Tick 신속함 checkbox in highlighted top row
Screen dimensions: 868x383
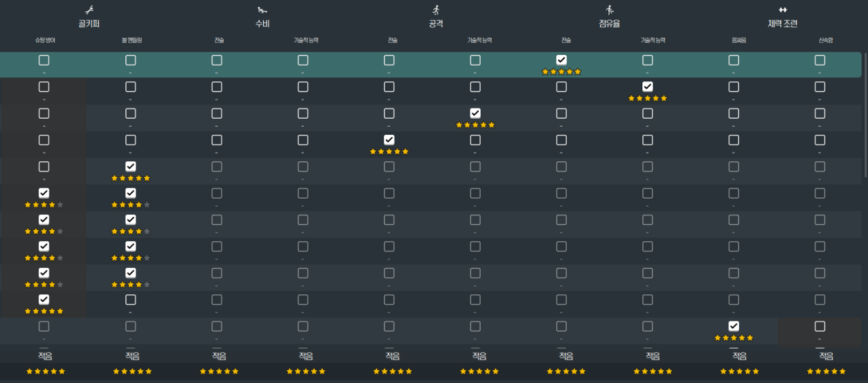(820, 60)
